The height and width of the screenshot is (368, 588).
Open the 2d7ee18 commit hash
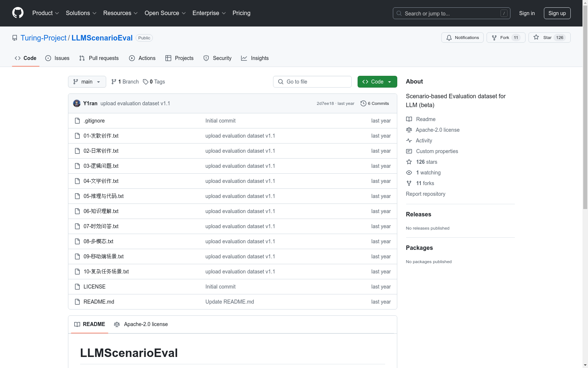click(325, 103)
